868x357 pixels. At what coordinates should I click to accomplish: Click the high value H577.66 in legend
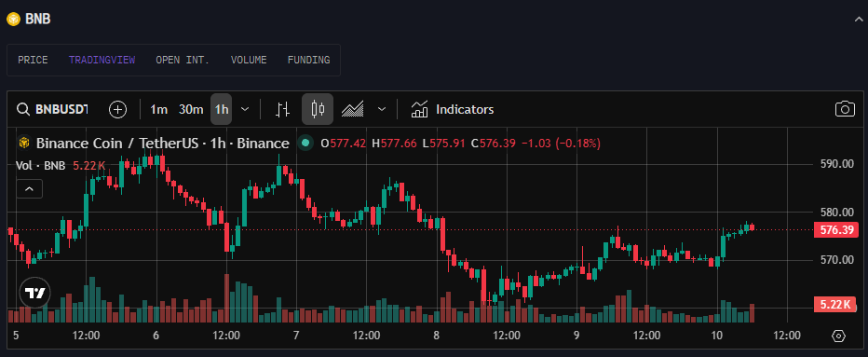click(394, 143)
